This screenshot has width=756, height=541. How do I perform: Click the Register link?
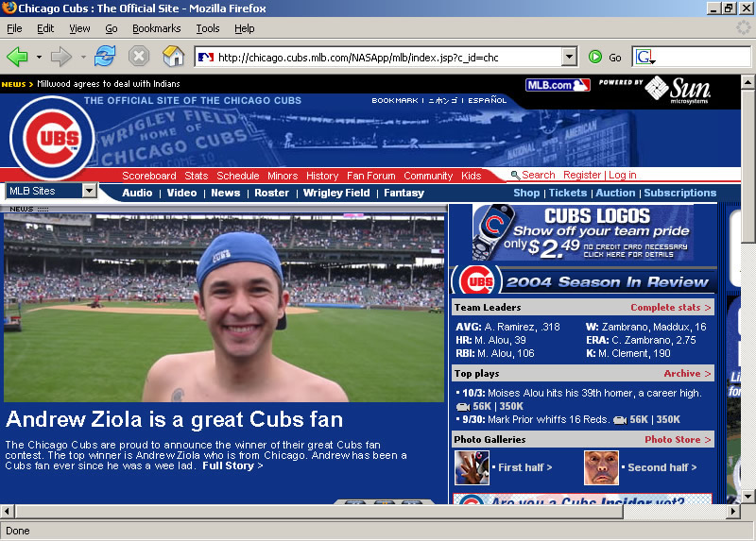(x=582, y=175)
